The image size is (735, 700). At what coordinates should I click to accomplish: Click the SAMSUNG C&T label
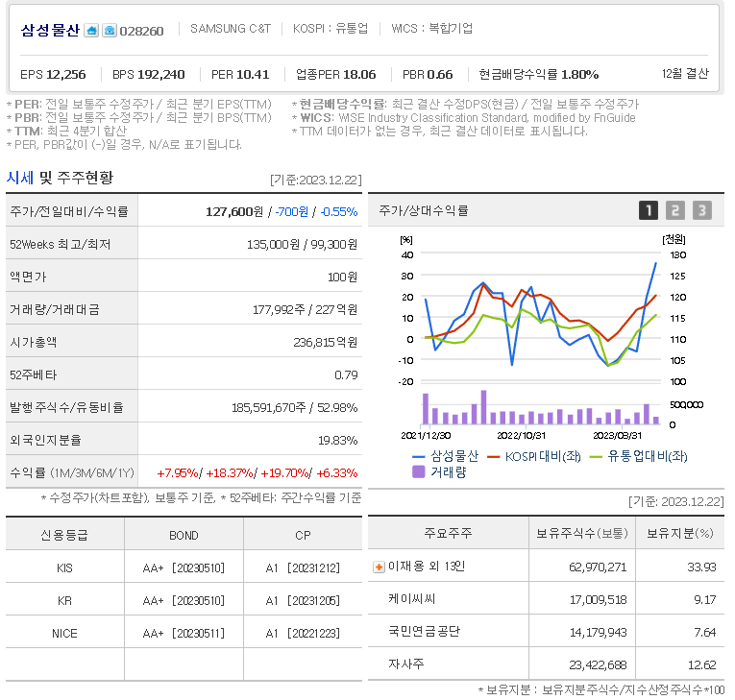[231, 29]
